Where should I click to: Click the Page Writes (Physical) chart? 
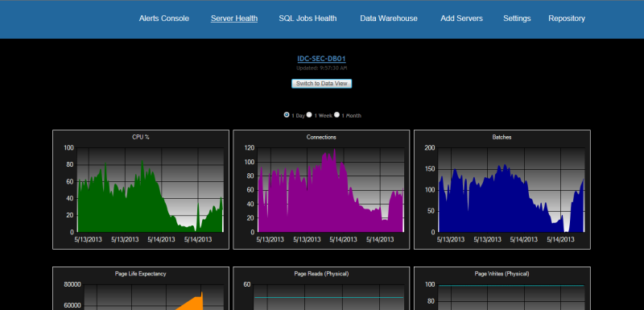point(502,288)
